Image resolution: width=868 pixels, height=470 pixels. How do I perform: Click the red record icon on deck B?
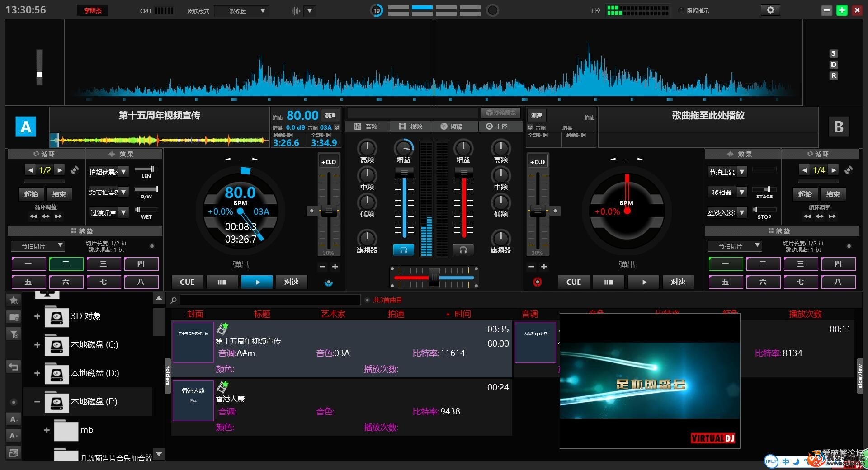click(x=537, y=282)
